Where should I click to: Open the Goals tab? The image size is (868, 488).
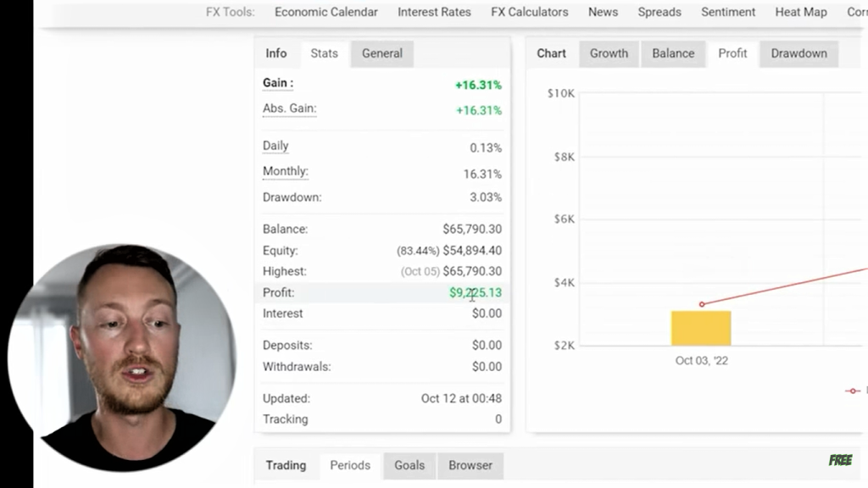(x=409, y=465)
